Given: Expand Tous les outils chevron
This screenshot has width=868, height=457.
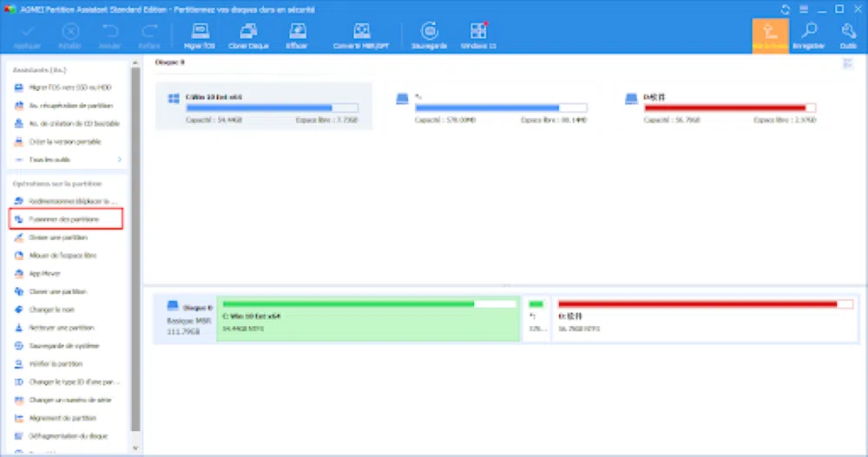Looking at the screenshot, I should pyautogui.click(x=120, y=160).
